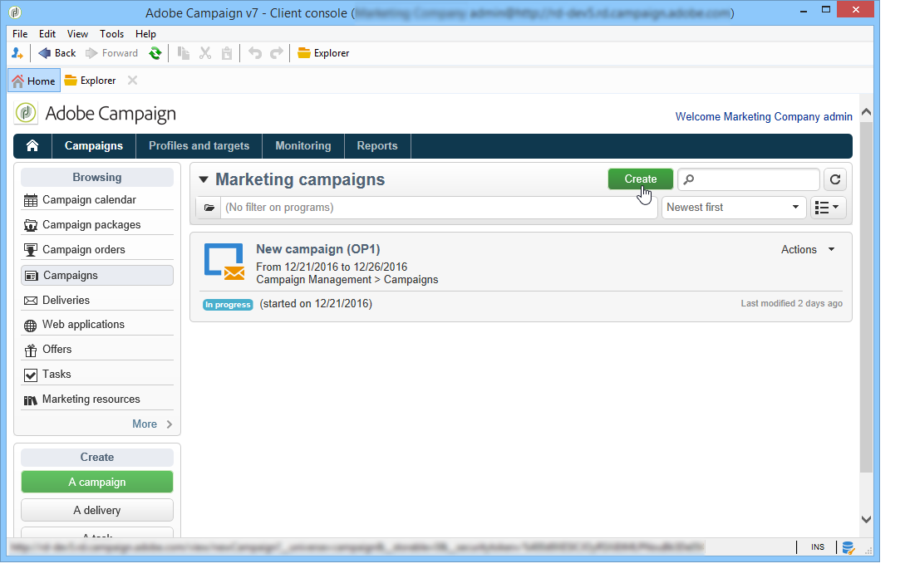This screenshot has width=905, height=588.
Task: Click the In progress status badge
Action: (x=228, y=305)
